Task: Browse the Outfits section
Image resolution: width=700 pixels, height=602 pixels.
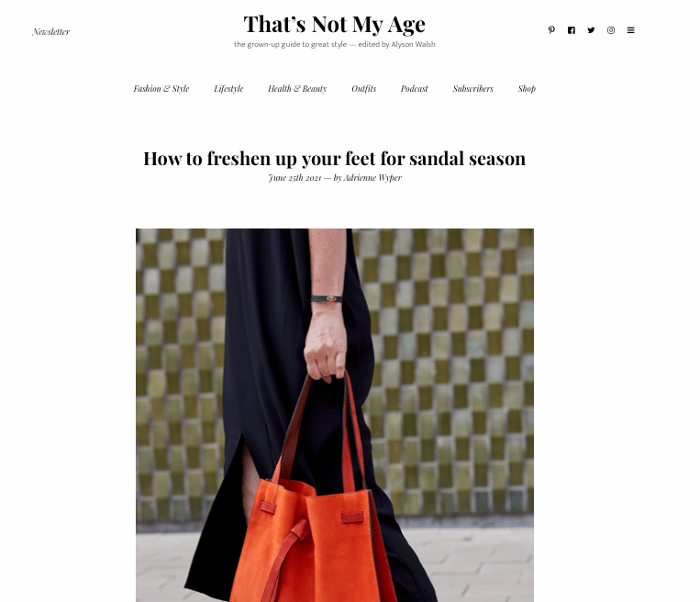Action: (x=364, y=88)
